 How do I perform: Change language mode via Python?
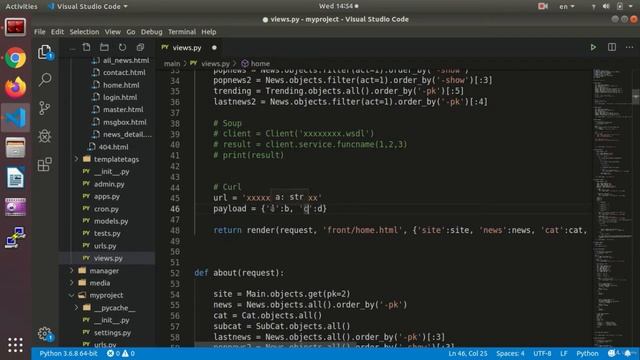tap(587, 353)
